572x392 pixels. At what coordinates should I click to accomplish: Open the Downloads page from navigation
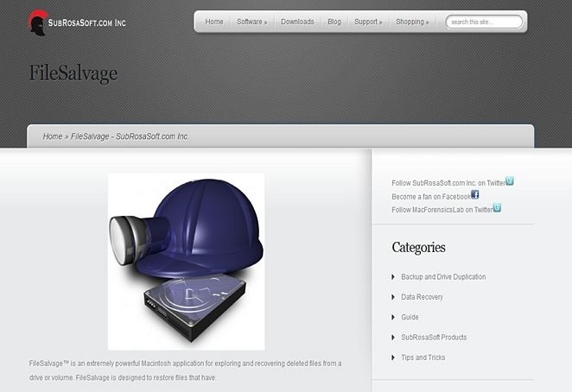pyautogui.click(x=297, y=22)
